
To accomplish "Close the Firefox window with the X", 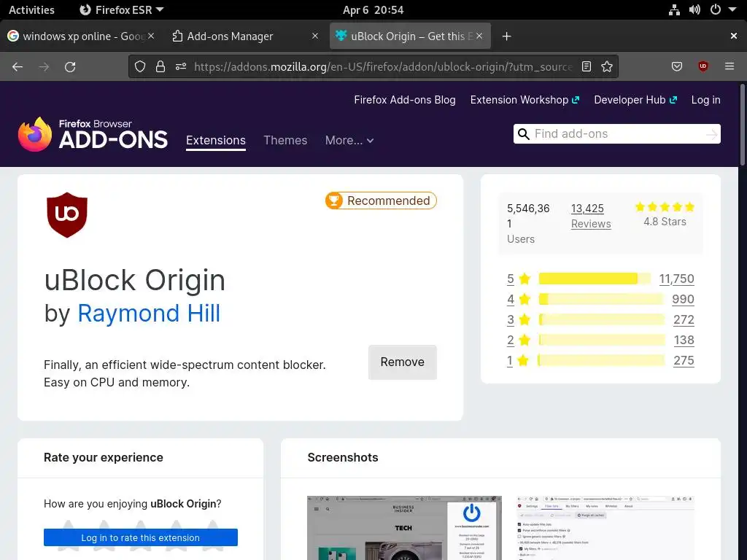I will coord(733,36).
